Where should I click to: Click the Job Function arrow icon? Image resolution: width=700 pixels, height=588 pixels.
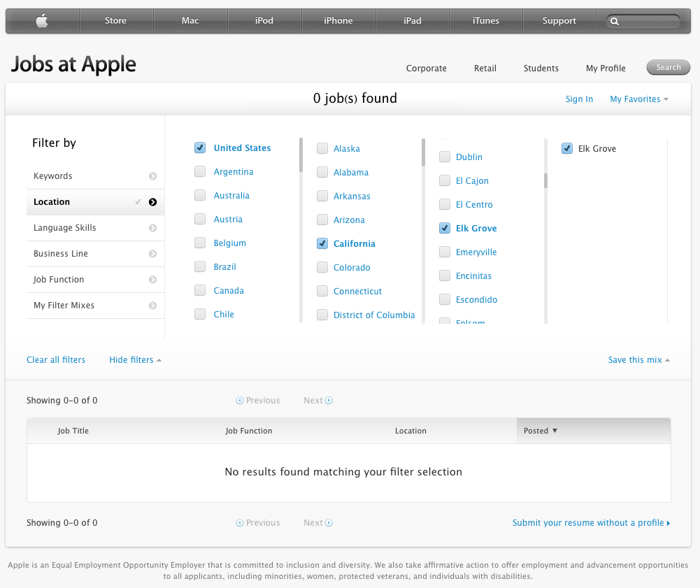point(152,280)
